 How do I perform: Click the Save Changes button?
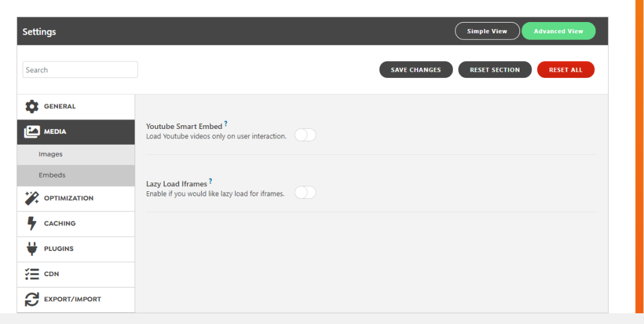click(416, 70)
